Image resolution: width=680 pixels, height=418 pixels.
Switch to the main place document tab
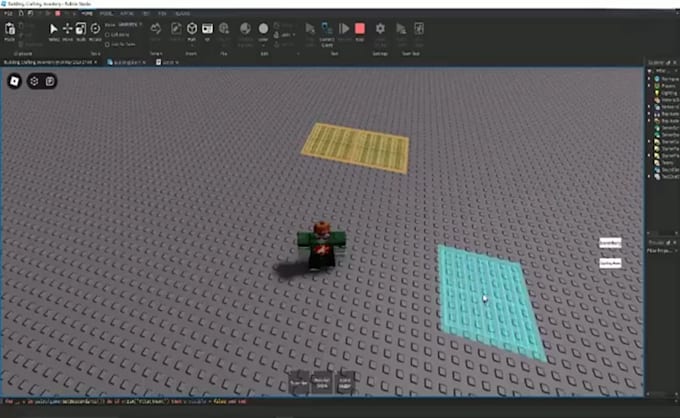point(50,62)
